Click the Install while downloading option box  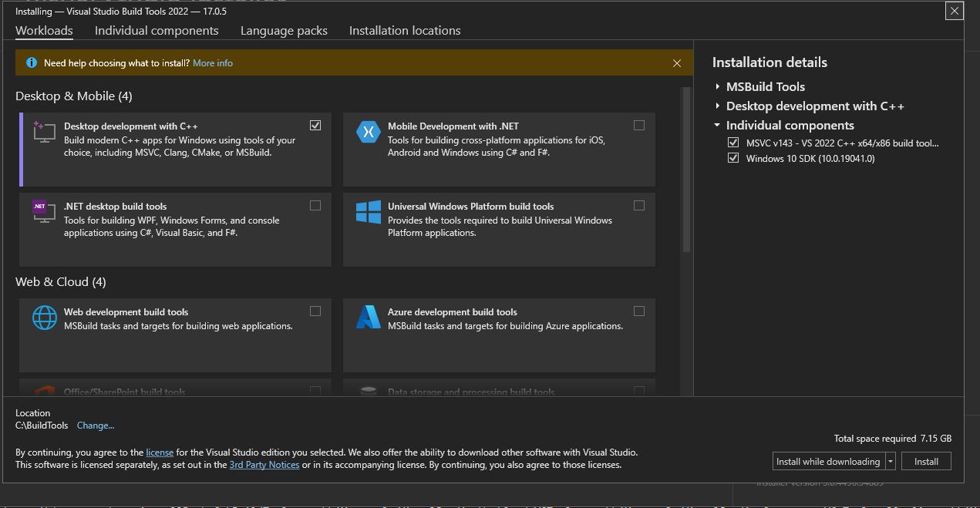coord(829,461)
